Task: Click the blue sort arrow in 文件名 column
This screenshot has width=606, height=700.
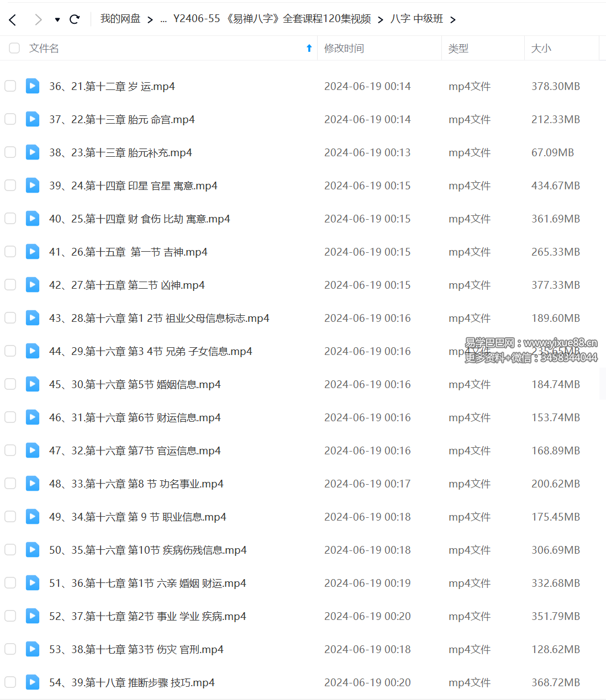Action: [x=309, y=49]
